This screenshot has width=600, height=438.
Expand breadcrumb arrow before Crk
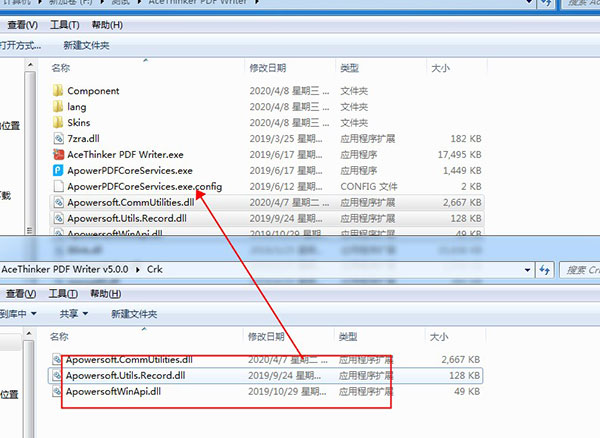click(x=138, y=270)
